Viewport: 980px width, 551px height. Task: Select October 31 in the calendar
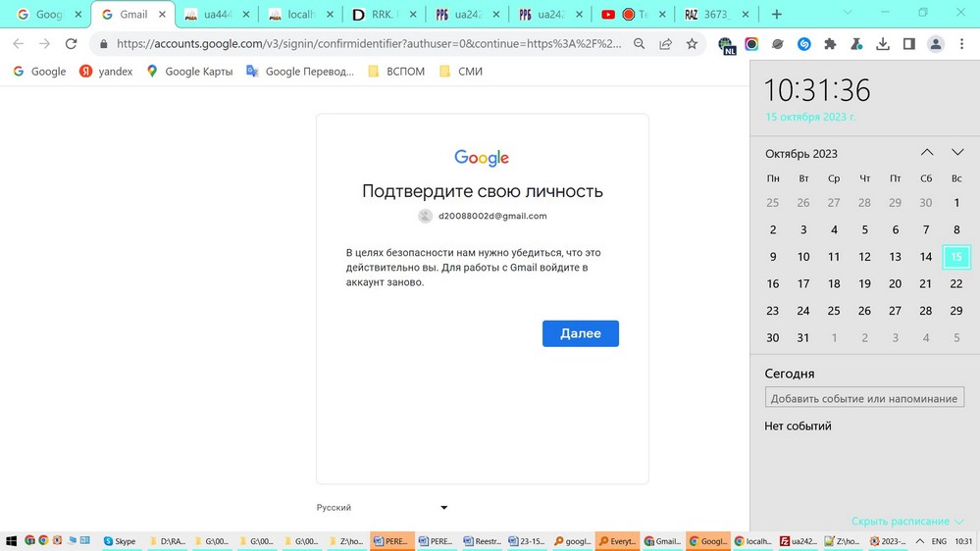[803, 338]
